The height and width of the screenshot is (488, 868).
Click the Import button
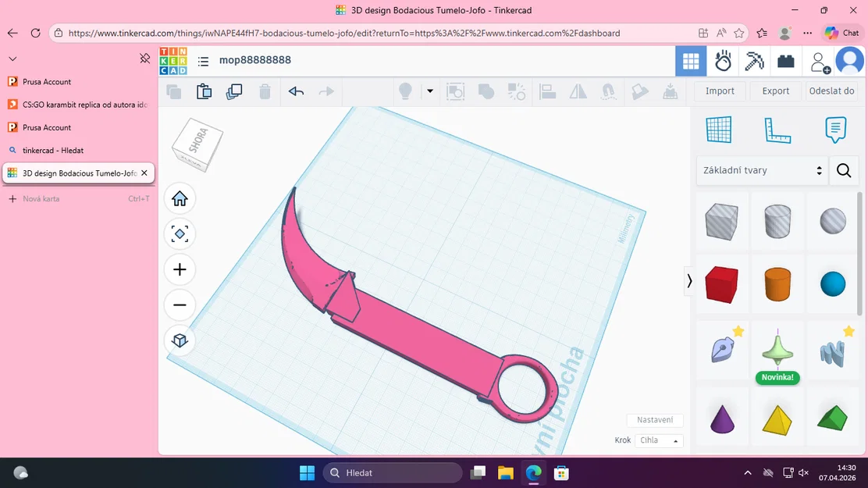719,91
